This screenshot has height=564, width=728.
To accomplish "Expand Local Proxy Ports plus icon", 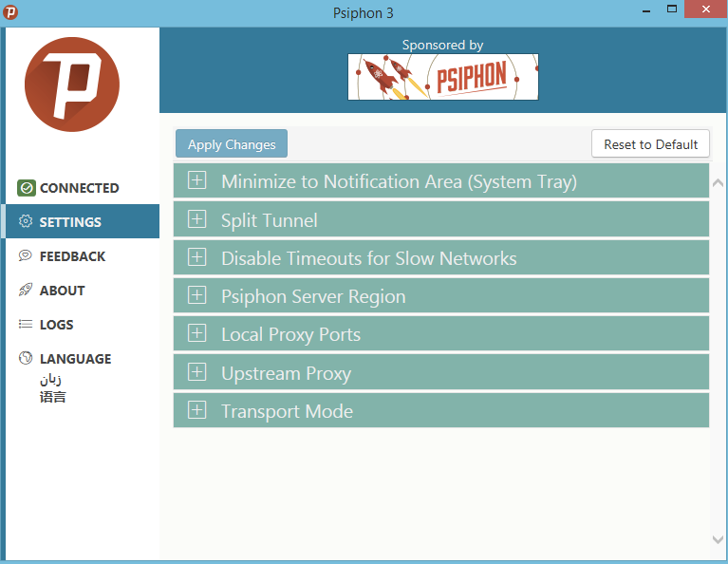I will [x=196, y=333].
